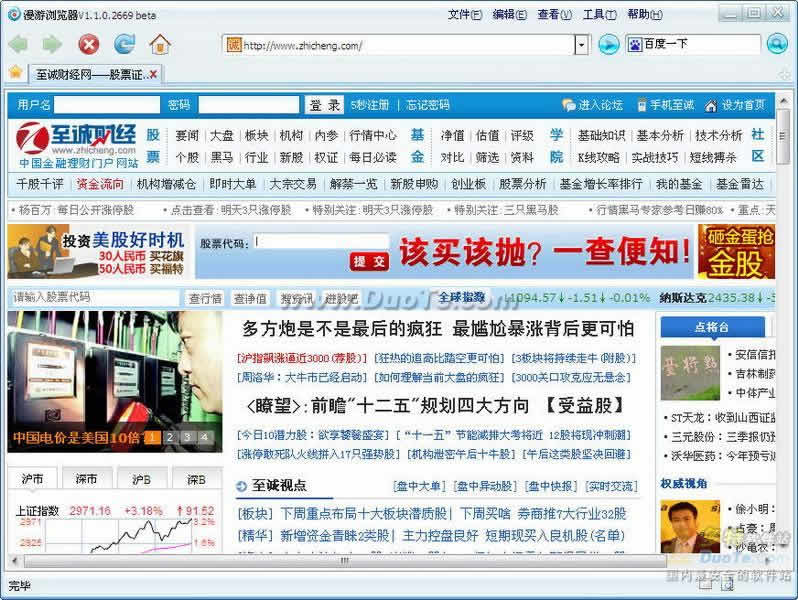Click the 砸金蛋抢金股 ad banner
Screen dimensions: 798x600
point(736,251)
